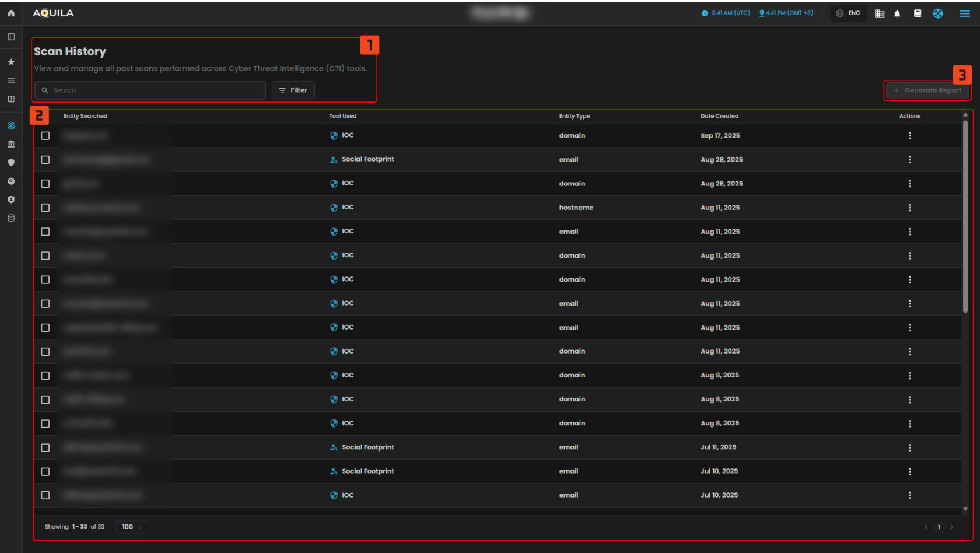Open the favorites star icon in sidebar
The width and height of the screenshot is (980, 553).
tap(11, 62)
